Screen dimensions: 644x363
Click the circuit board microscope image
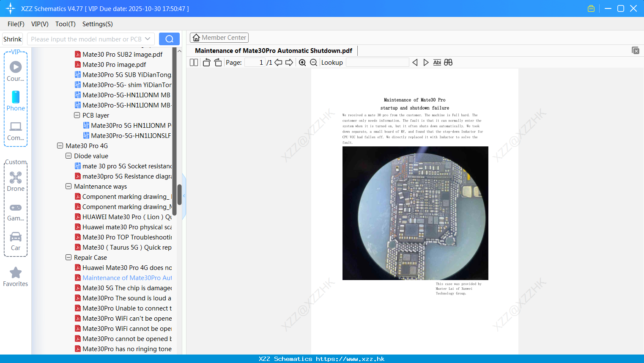[x=415, y=213]
